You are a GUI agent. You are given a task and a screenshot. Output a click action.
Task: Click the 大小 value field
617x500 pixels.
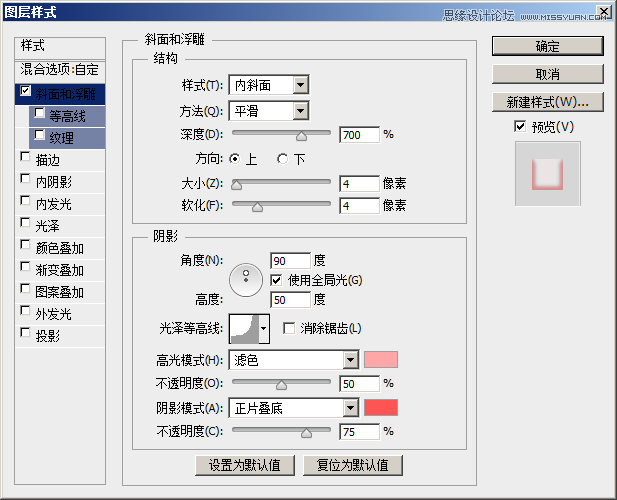click(x=359, y=184)
